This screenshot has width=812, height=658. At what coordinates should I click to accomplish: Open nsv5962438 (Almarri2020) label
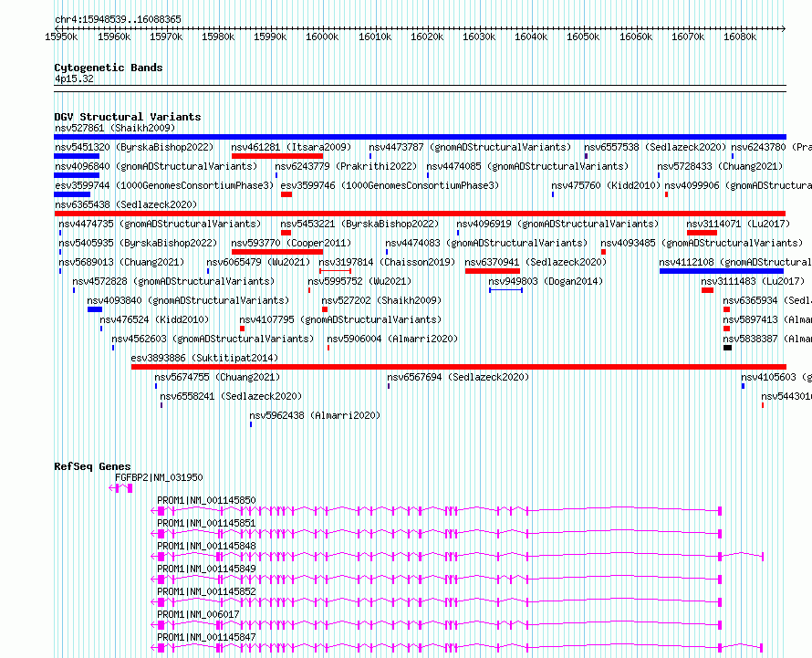click(x=315, y=415)
